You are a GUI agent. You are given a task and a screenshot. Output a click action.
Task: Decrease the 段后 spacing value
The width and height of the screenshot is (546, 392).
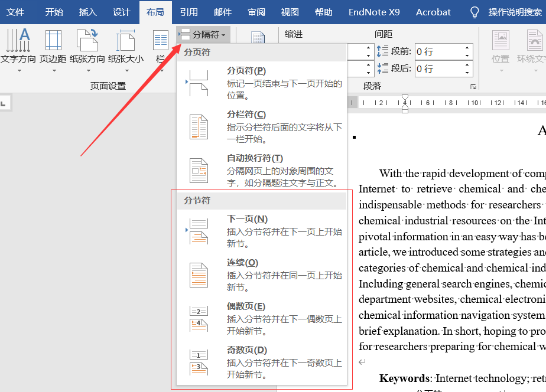[x=467, y=73]
